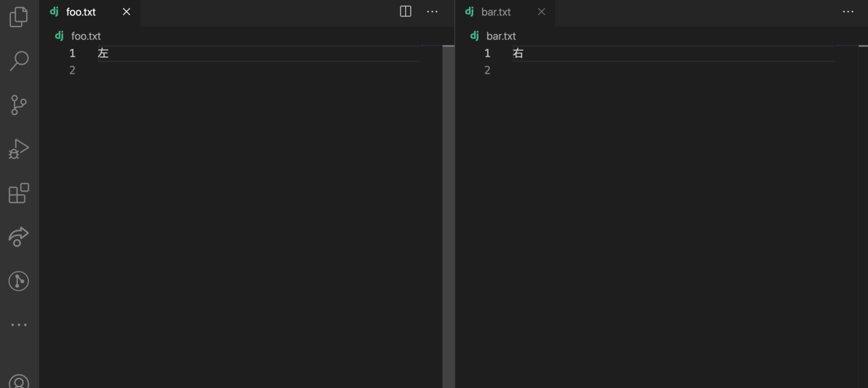Screen dimensions: 868x388
Task: Open the Accounts icon in activity bar
Action: [19, 381]
